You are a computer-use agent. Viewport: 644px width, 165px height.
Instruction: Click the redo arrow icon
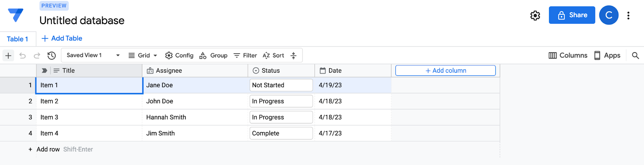tap(37, 55)
